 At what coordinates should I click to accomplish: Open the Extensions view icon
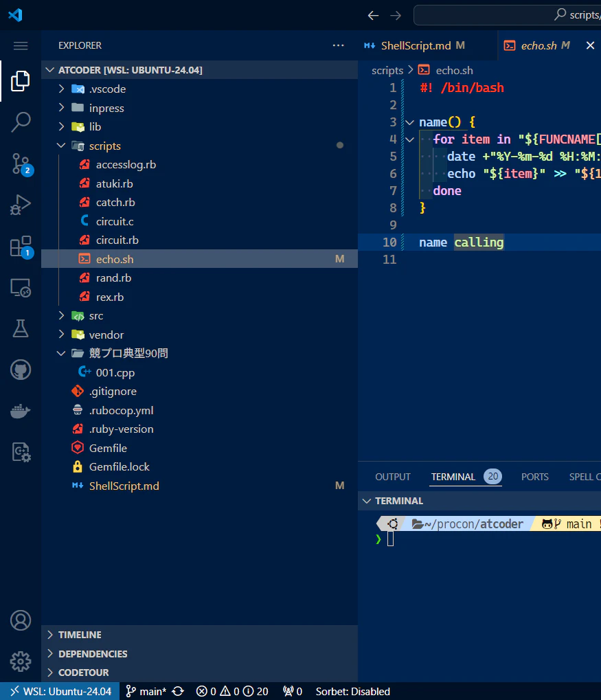click(21, 246)
